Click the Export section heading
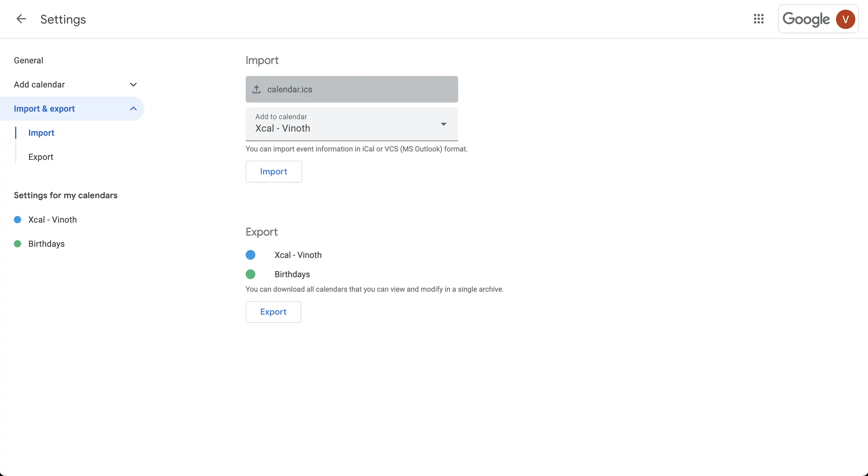Image resolution: width=868 pixels, height=476 pixels. click(261, 232)
